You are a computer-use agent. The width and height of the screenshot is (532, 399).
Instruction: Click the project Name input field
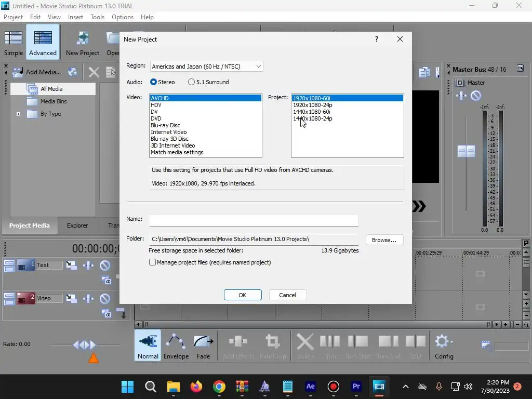pyautogui.click(x=254, y=220)
